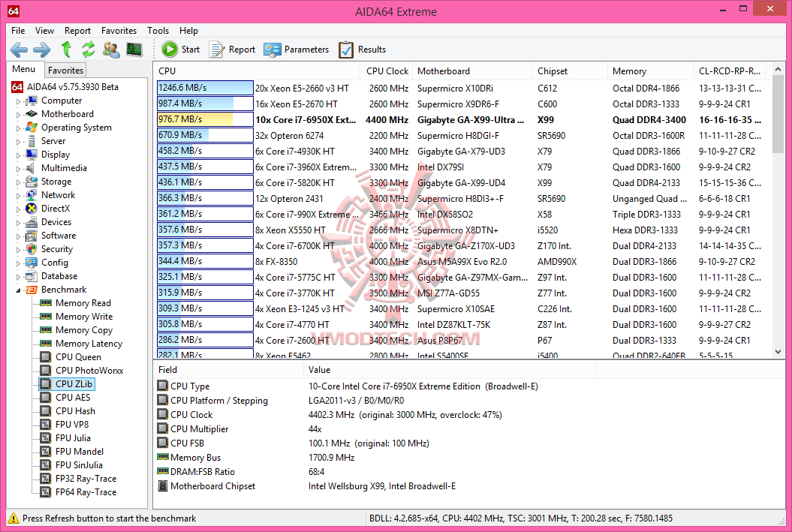Select the Security shield icon

click(32, 249)
